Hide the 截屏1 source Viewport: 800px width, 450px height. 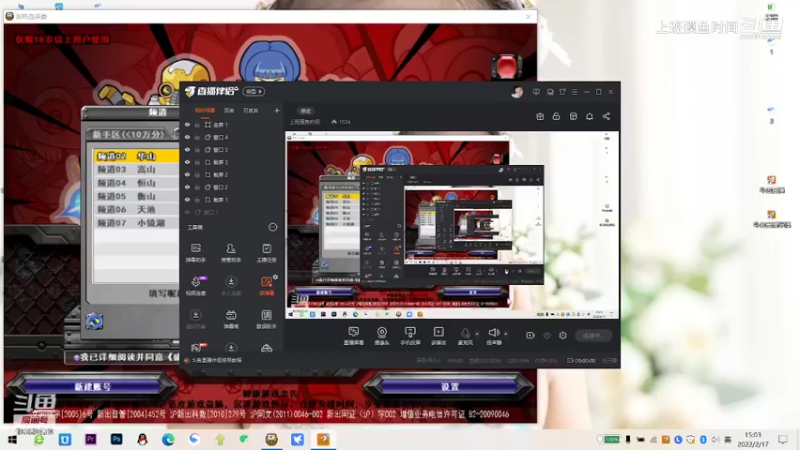187,199
